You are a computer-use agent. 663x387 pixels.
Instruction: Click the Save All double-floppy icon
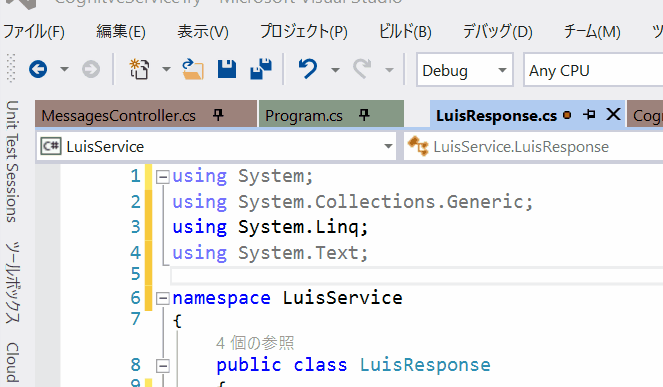click(261, 69)
